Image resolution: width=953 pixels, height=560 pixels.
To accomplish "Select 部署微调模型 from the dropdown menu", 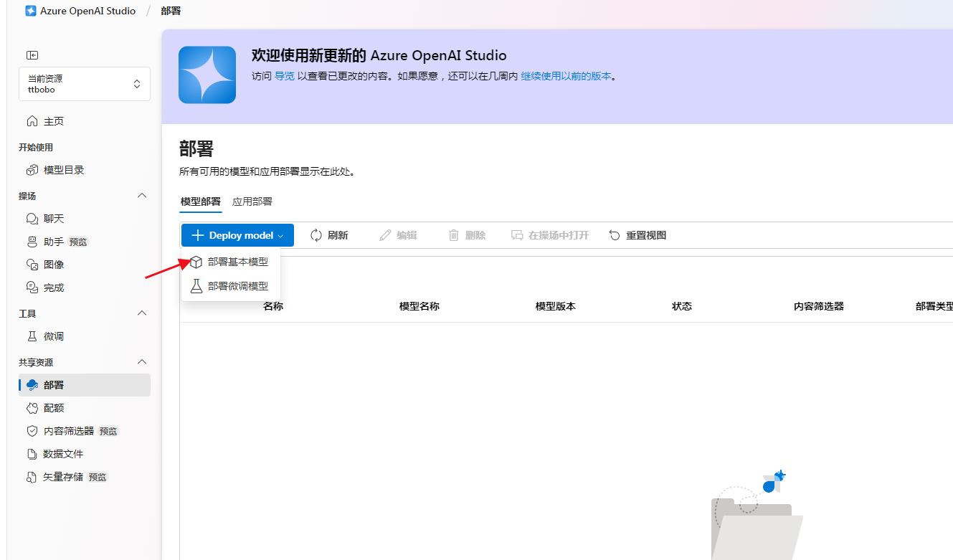I will click(229, 286).
